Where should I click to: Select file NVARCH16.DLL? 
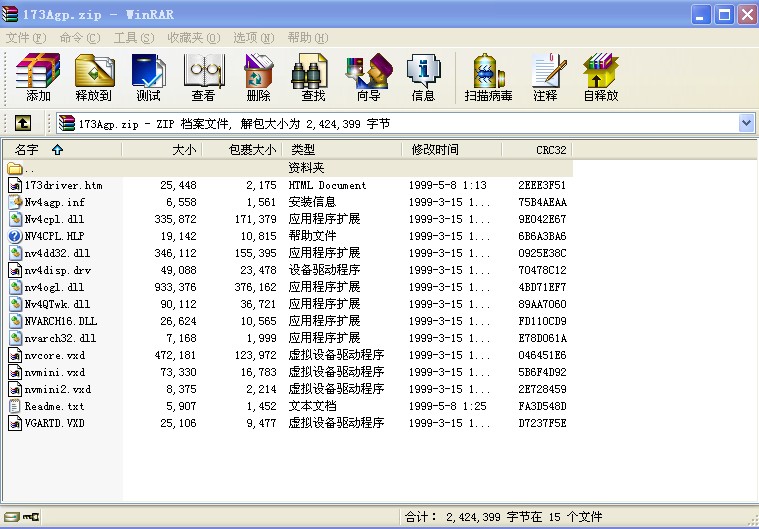(x=61, y=321)
